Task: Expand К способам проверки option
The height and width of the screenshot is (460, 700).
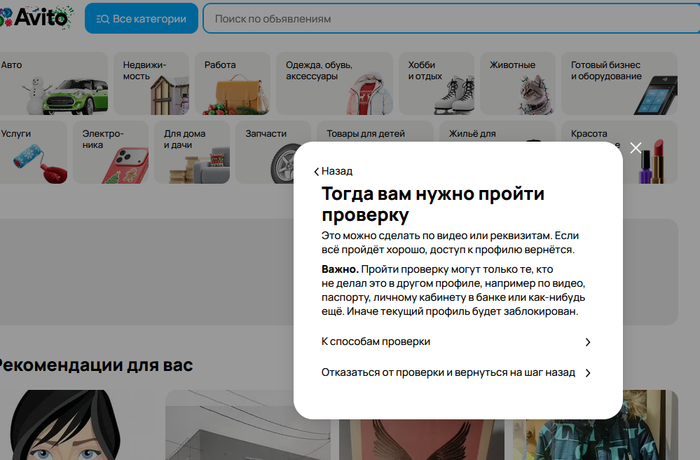Action: tap(456, 342)
